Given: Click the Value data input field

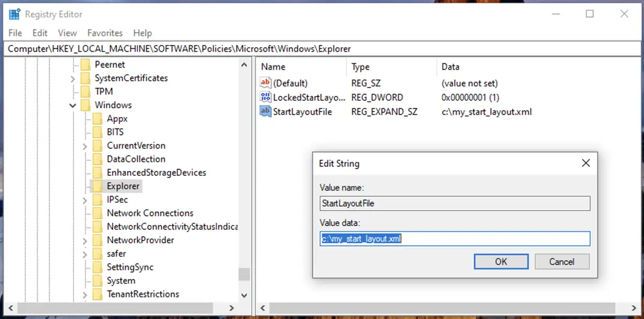Looking at the screenshot, I should click(455, 239).
